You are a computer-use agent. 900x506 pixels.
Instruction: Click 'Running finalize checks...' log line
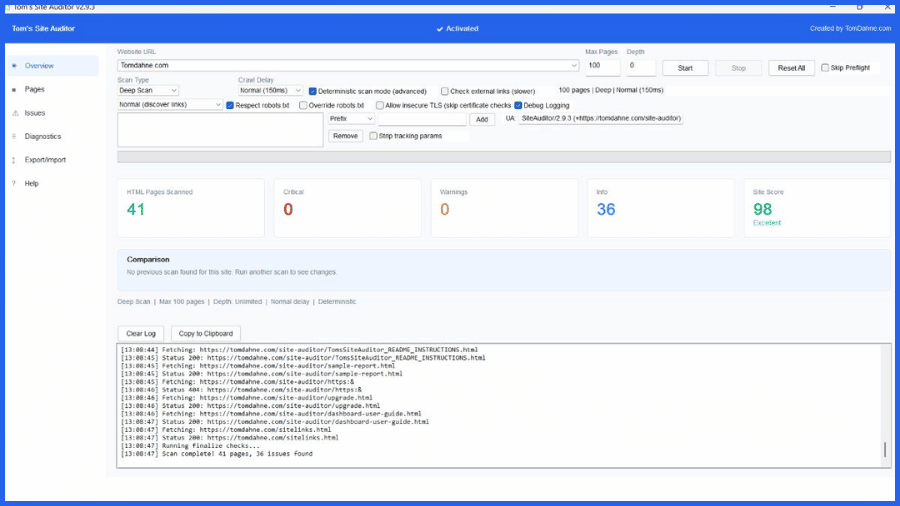click(x=190, y=446)
